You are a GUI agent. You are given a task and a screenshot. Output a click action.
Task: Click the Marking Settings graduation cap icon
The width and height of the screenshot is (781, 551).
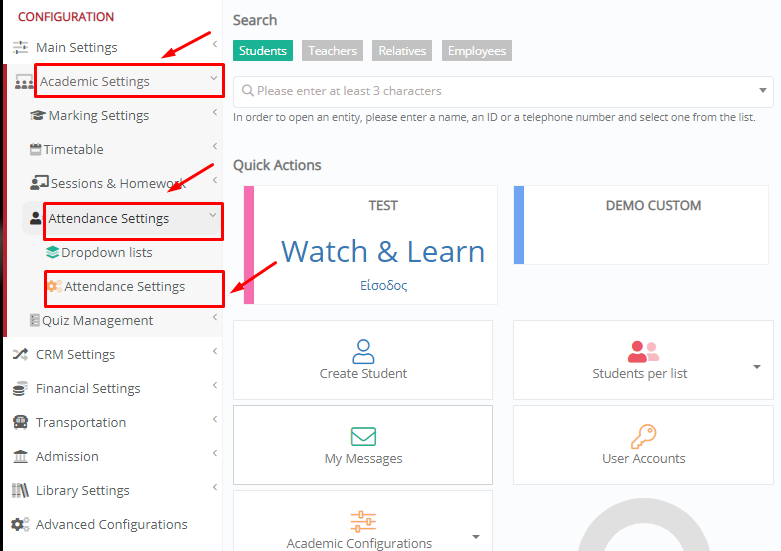pyautogui.click(x=38, y=116)
